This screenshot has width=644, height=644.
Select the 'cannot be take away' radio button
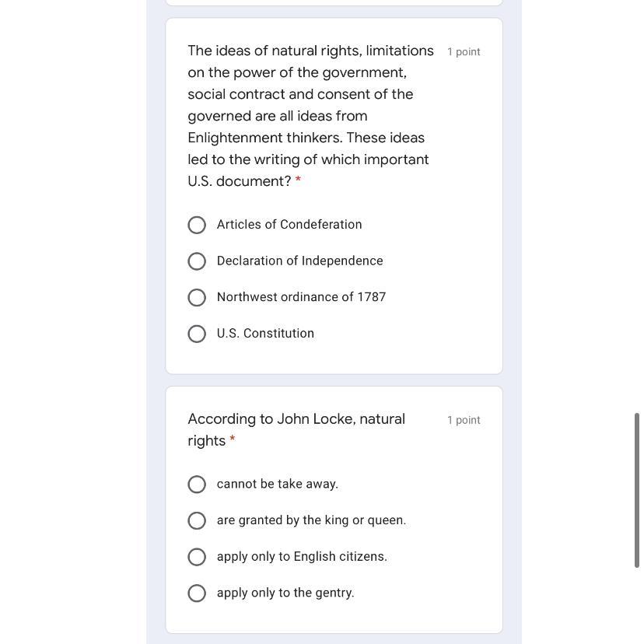pyautogui.click(x=197, y=485)
